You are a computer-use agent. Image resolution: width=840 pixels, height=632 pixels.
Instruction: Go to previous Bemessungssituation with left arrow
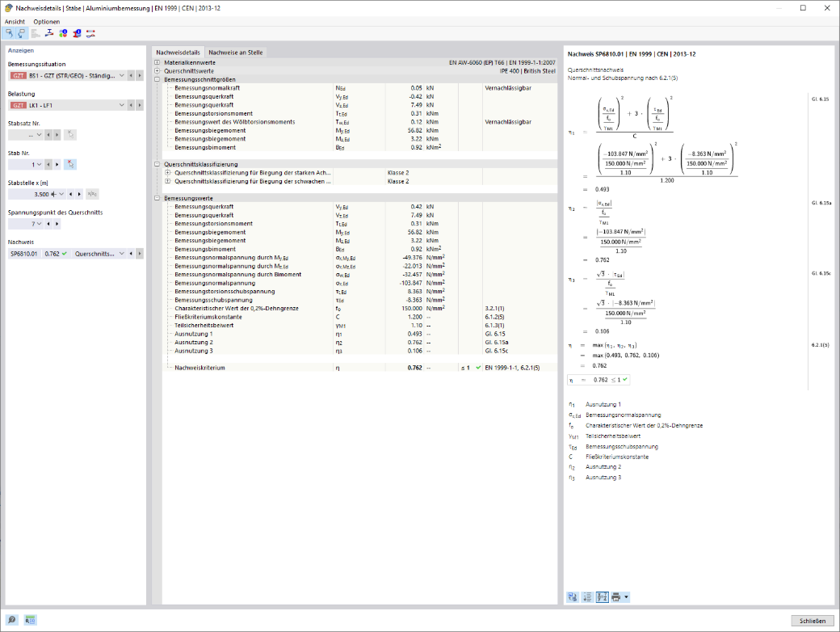pyautogui.click(x=131, y=76)
